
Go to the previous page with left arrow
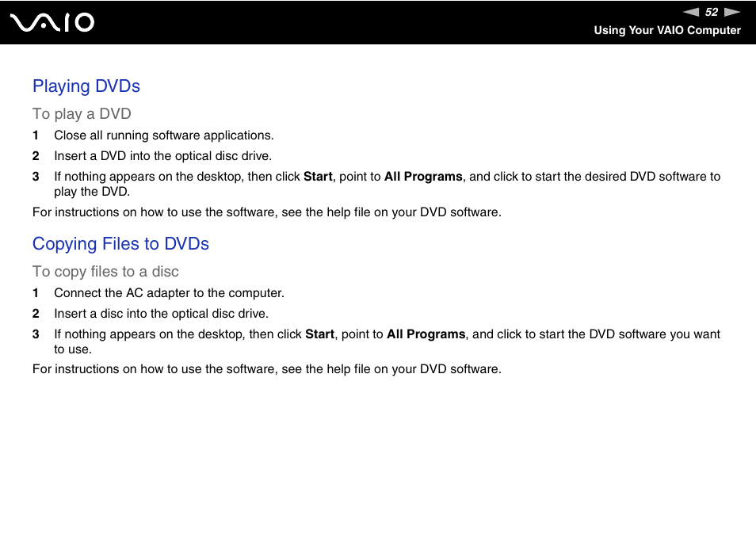point(691,12)
